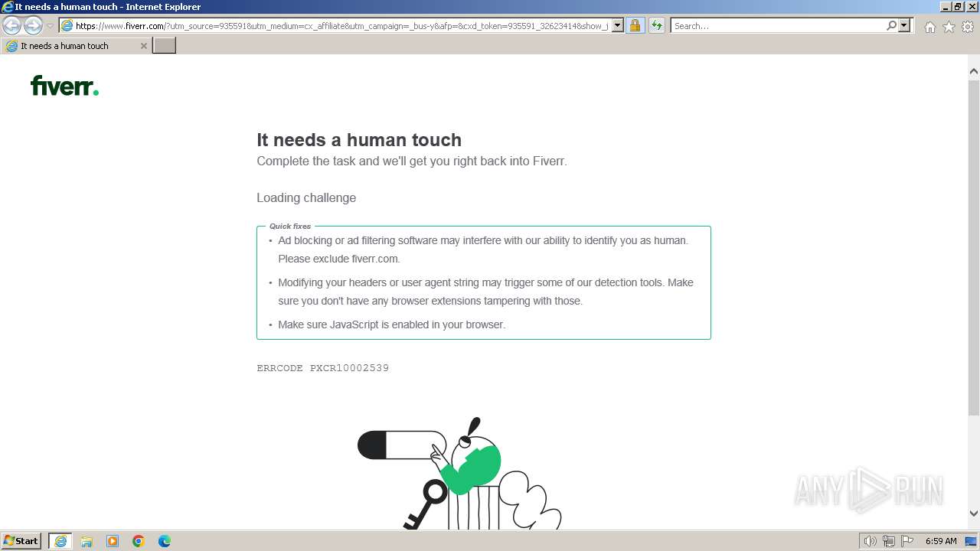The image size is (980, 551).
Task: Click the fiverr logo
Action: (x=64, y=85)
